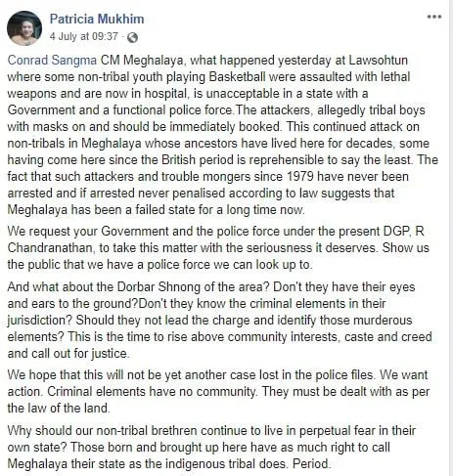
Task: Open the Patricia Mukhim profile name link
Action: 97,19
